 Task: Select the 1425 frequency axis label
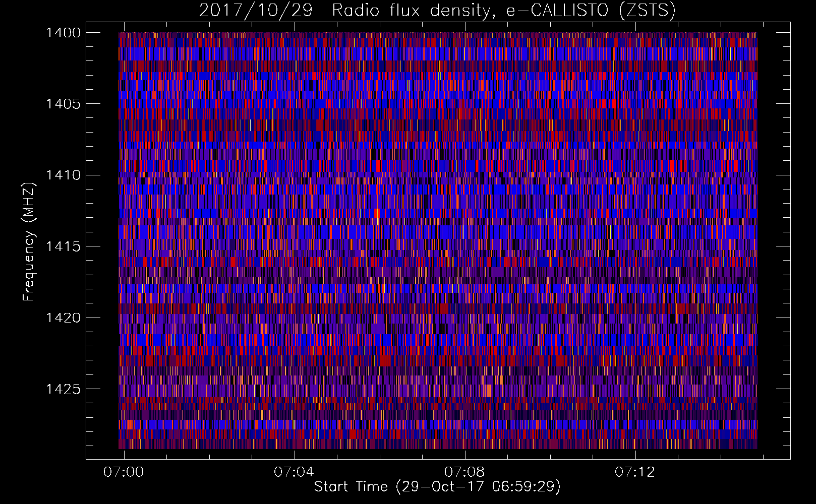coord(63,389)
